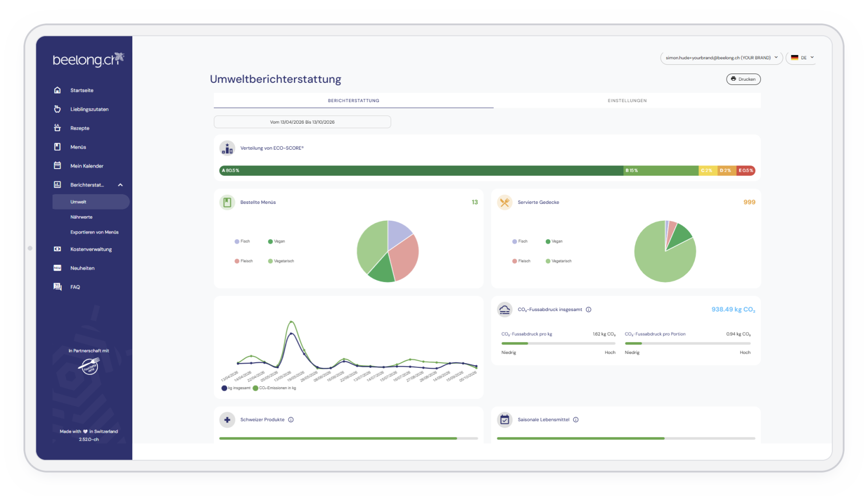
Task: Click the CO₂-Fussabdruck cloud icon
Action: [504, 310]
